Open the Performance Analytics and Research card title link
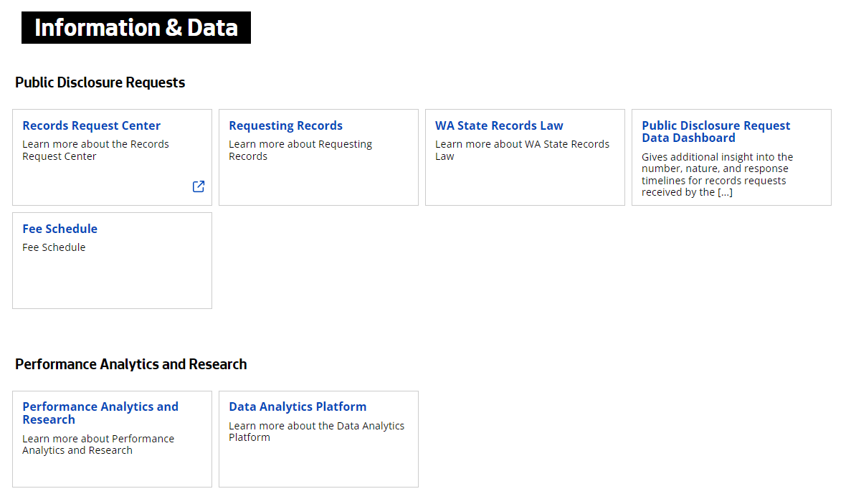Screen dimensions: 851x504 click(x=100, y=413)
